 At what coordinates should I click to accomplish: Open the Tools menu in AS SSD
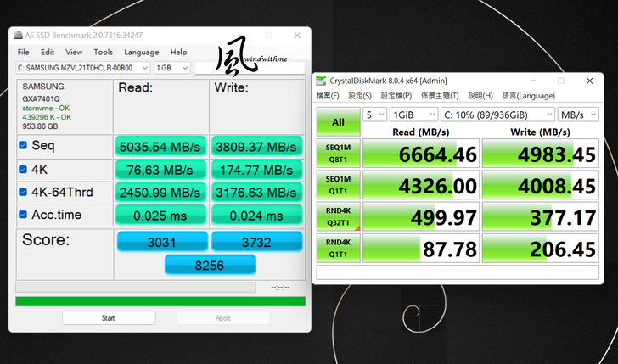point(103,52)
